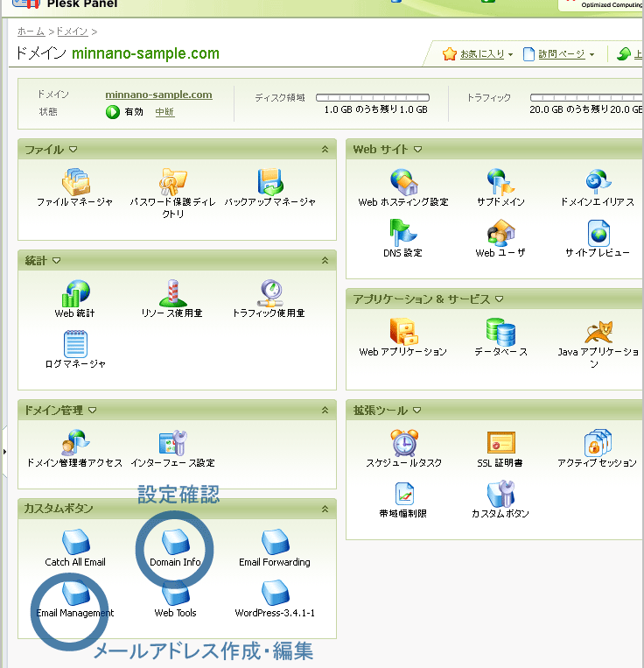644x668 pixels.
Task: Expand the hidden left sidebar arrow
Action: point(4,451)
